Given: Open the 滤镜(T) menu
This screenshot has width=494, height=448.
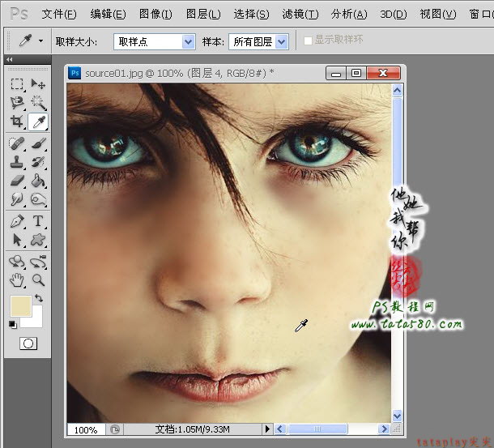Looking at the screenshot, I should tap(300, 15).
